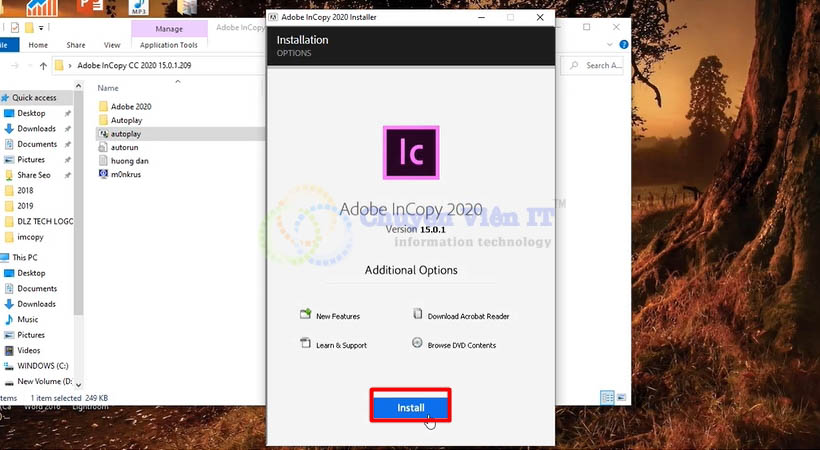
Task: Open the Adobe 2020 folder
Action: (x=130, y=106)
